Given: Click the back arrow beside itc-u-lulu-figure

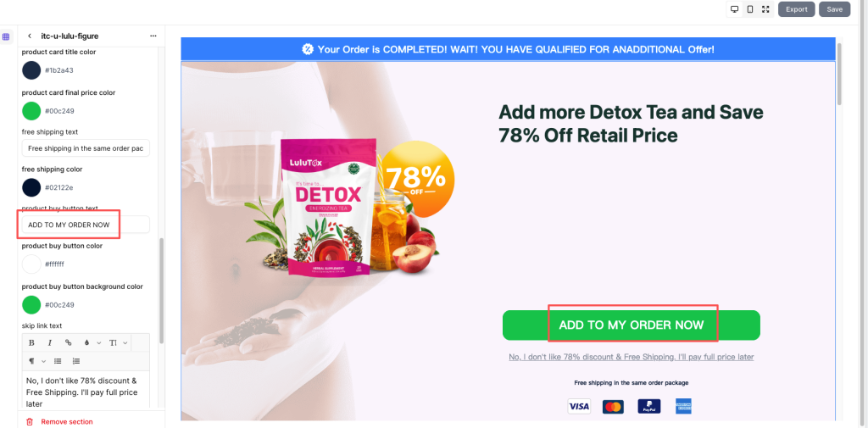Looking at the screenshot, I should click(x=30, y=36).
